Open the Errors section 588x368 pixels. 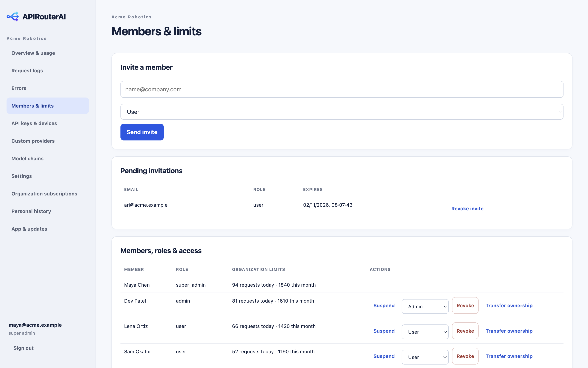click(x=48, y=88)
